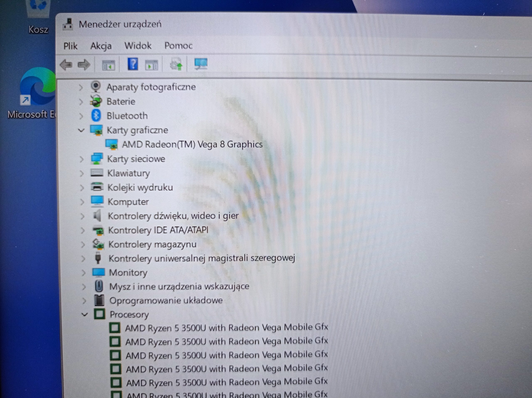Click the Bluetooth logo icon
Viewport: 532px width, 398px height.
tap(96, 116)
